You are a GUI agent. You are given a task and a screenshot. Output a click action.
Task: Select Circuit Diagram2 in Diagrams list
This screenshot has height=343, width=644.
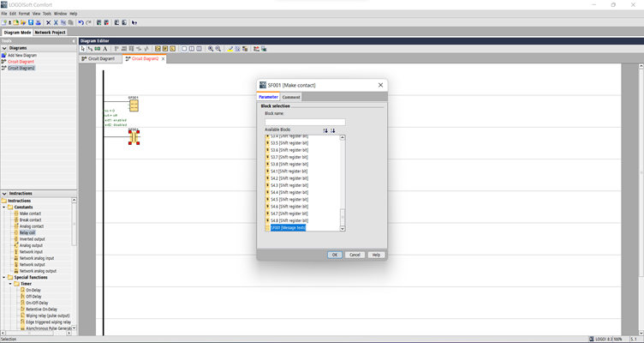click(x=21, y=68)
